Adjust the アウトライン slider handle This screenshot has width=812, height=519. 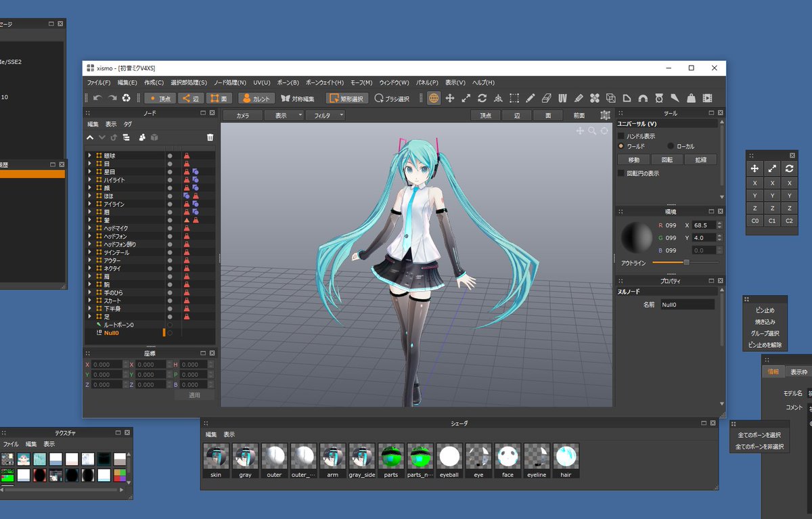click(x=686, y=262)
